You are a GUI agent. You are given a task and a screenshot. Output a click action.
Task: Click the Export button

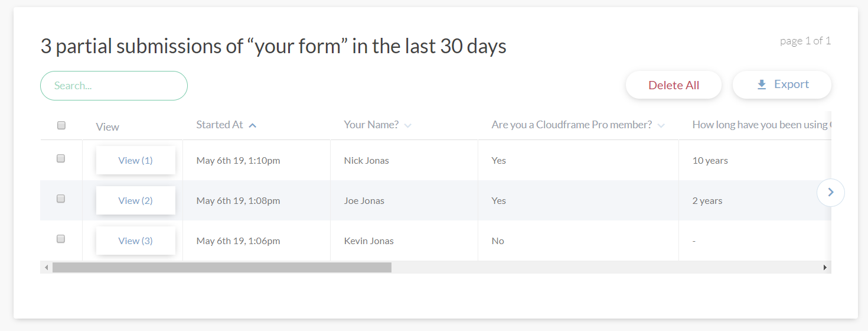click(782, 85)
